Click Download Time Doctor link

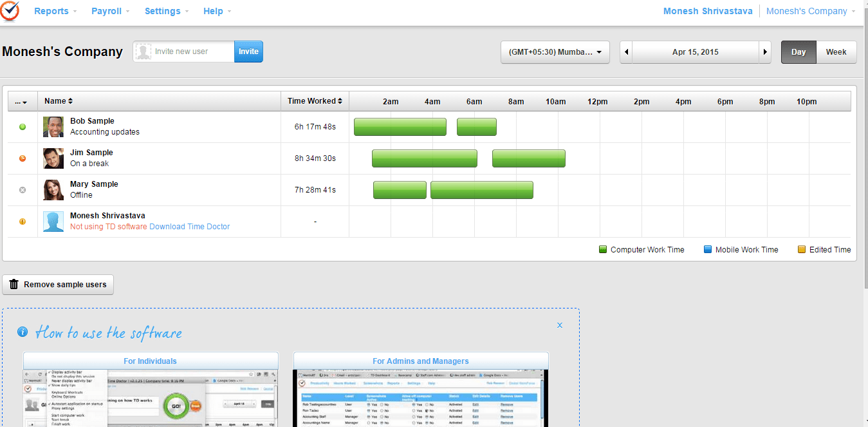pos(189,227)
